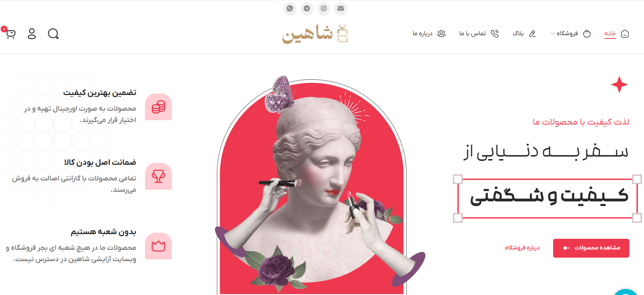Image resolution: width=644 pixels, height=295 pixels.
Task: Click the email envelope icon
Action: click(341, 9)
